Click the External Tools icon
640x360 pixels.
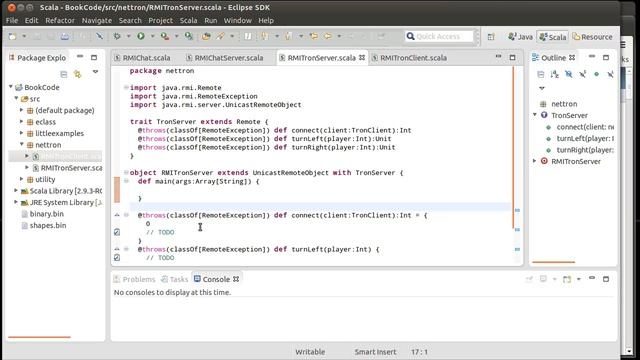tap(189, 37)
